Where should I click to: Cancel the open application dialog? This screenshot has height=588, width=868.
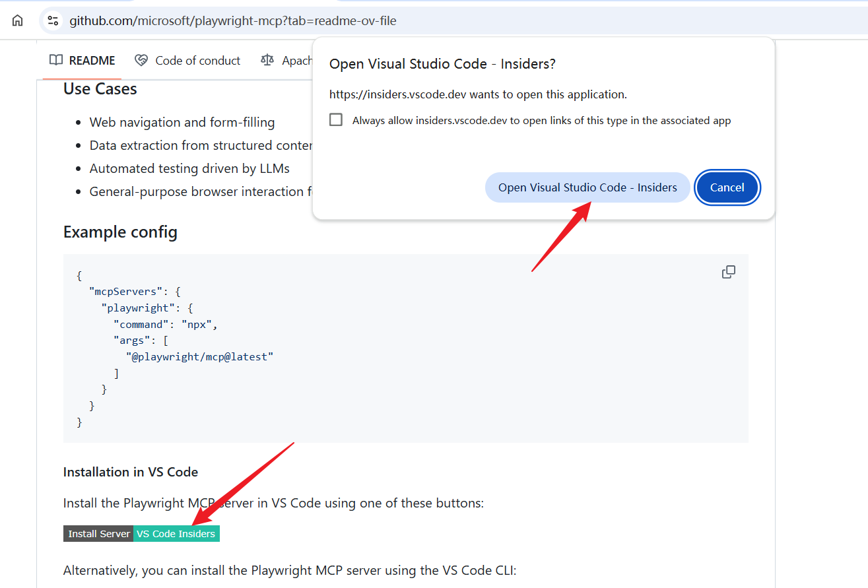[x=727, y=187]
